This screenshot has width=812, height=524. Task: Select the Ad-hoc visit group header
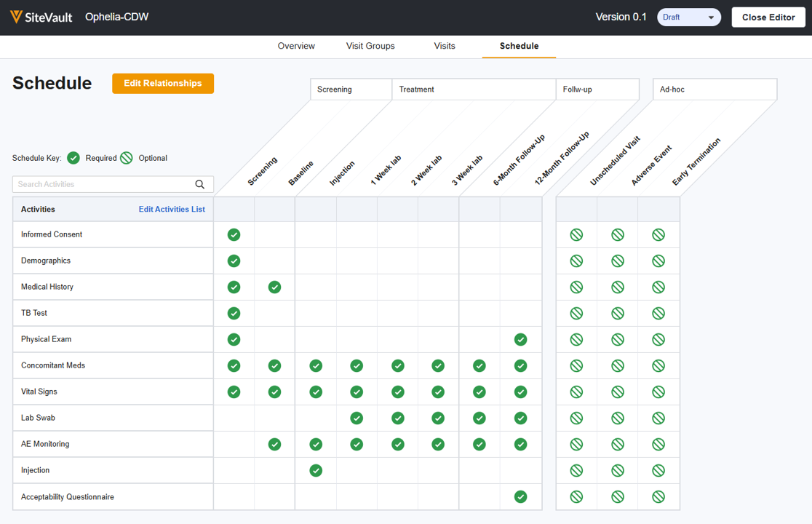(715, 90)
